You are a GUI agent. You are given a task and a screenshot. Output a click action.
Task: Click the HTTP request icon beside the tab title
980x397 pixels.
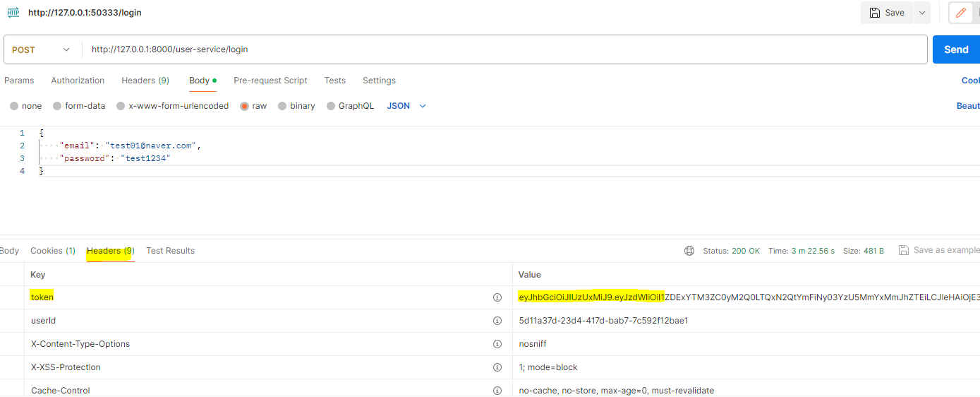click(x=13, y=13)
